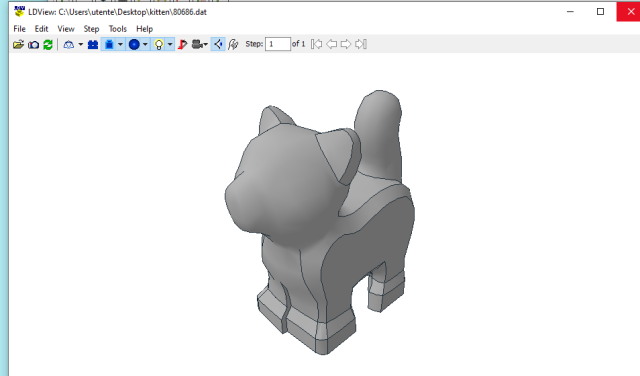Toggle seams with the two-bricks icon
The height and width of the screenshot is (376, 640).
(x=93, y=44)
